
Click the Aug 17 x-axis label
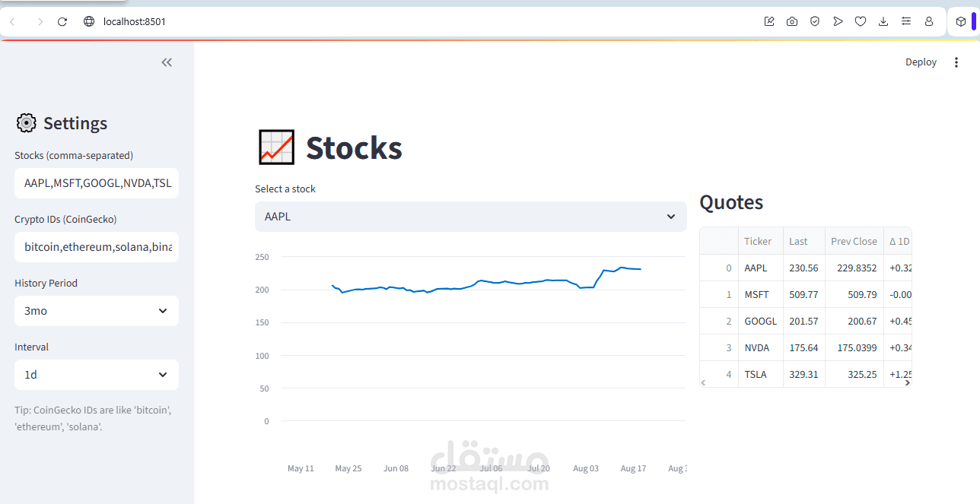pyautogui.click(x=633, y=468)
